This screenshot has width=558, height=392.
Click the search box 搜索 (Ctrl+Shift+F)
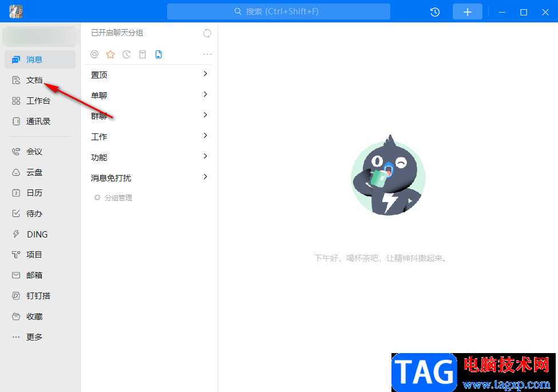click(x=279, y=12)
